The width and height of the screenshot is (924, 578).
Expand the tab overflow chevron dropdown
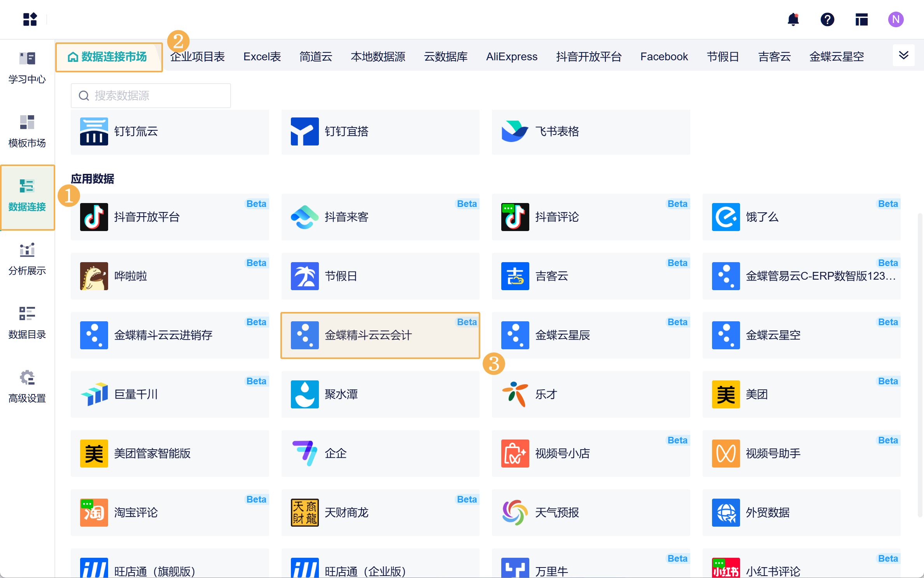point(903,56)
